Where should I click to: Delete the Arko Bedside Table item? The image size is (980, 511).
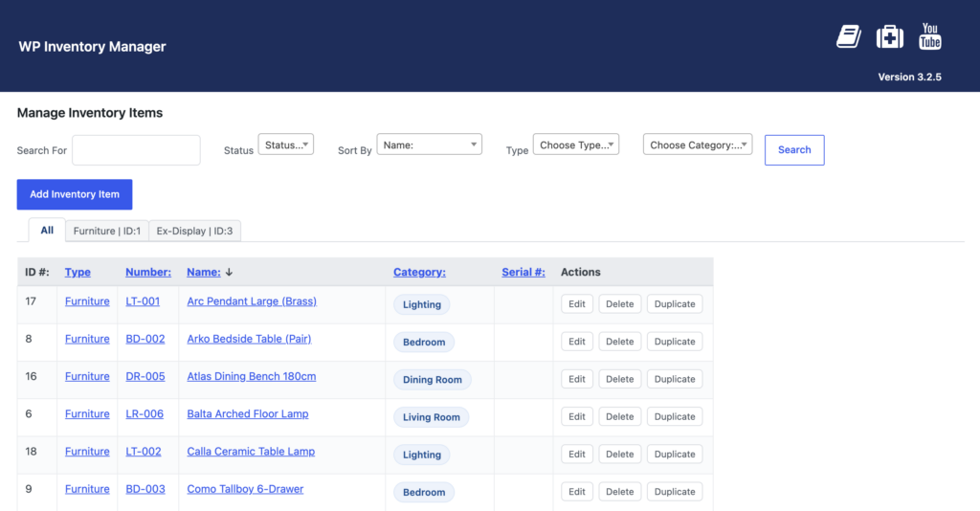620,342
